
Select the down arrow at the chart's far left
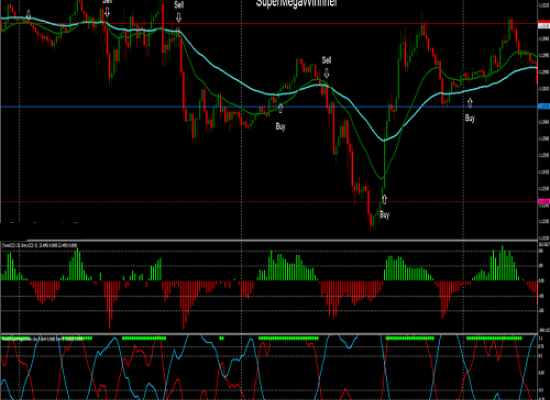pyautogui.click(x=28, y=15)
